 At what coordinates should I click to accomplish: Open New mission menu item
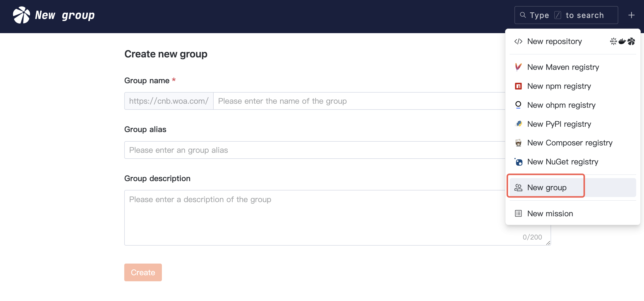coord(550,214)
